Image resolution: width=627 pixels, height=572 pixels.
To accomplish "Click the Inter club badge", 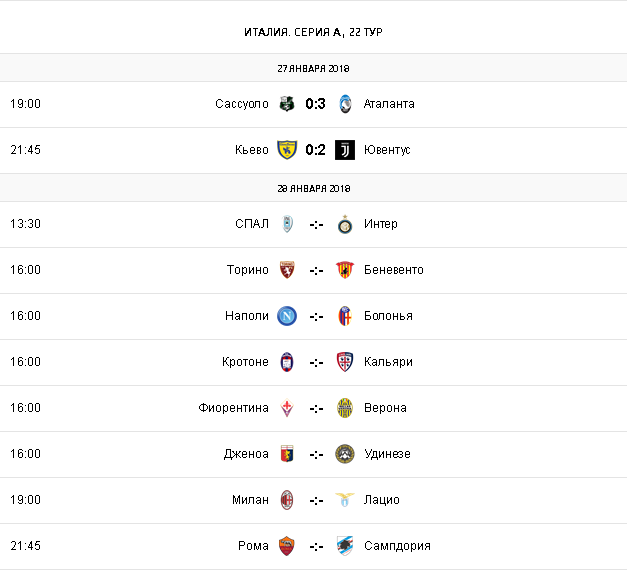I will pos(345,224).
